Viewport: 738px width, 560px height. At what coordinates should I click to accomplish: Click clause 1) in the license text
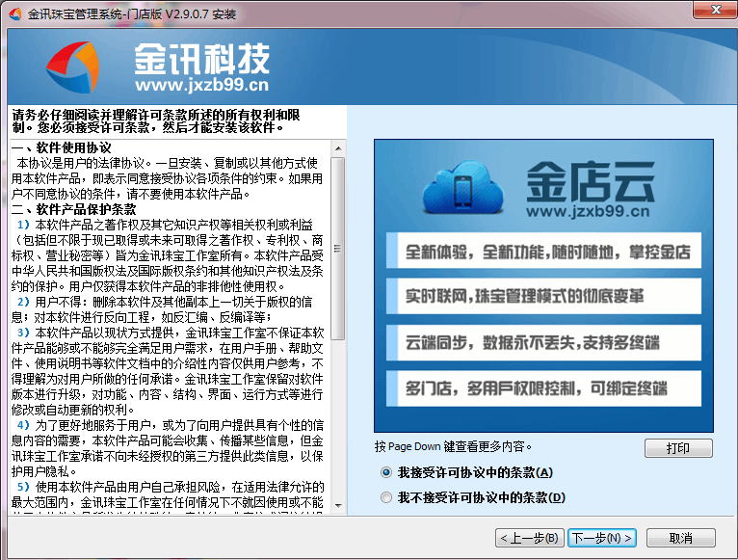[168, 255]
